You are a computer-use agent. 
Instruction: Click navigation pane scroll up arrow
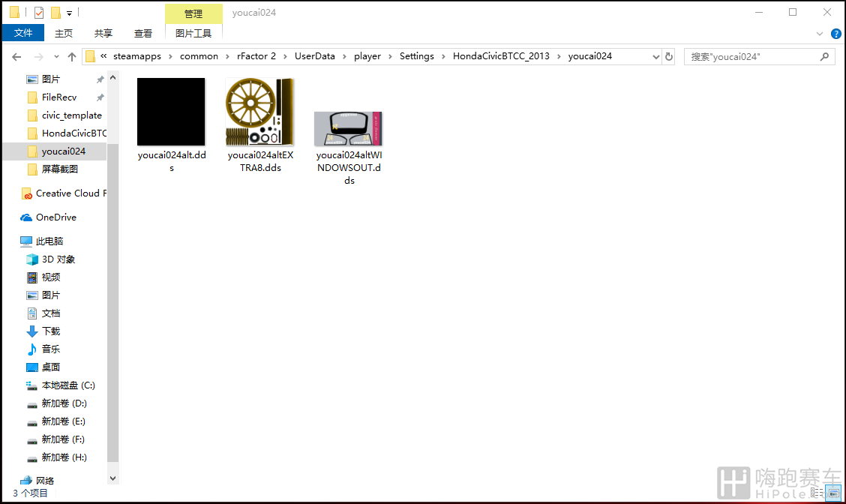pos(112,78)
